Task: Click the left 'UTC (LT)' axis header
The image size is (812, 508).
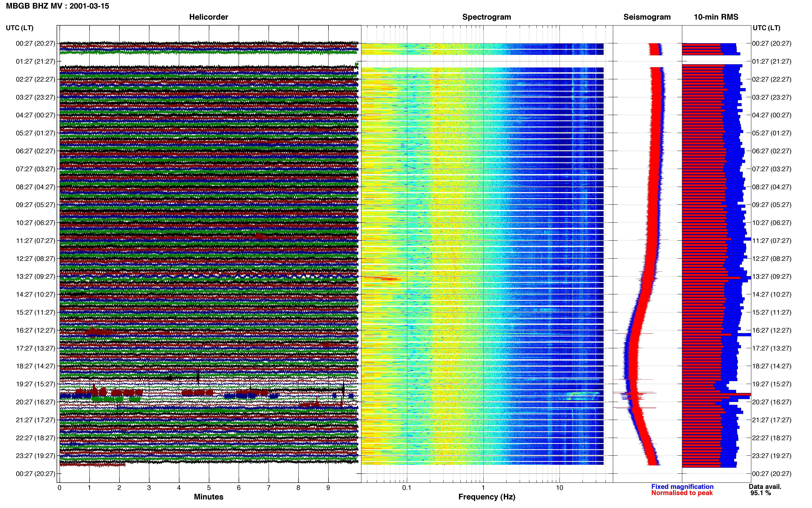Action: pyautogui.click(x=19, y=28)
